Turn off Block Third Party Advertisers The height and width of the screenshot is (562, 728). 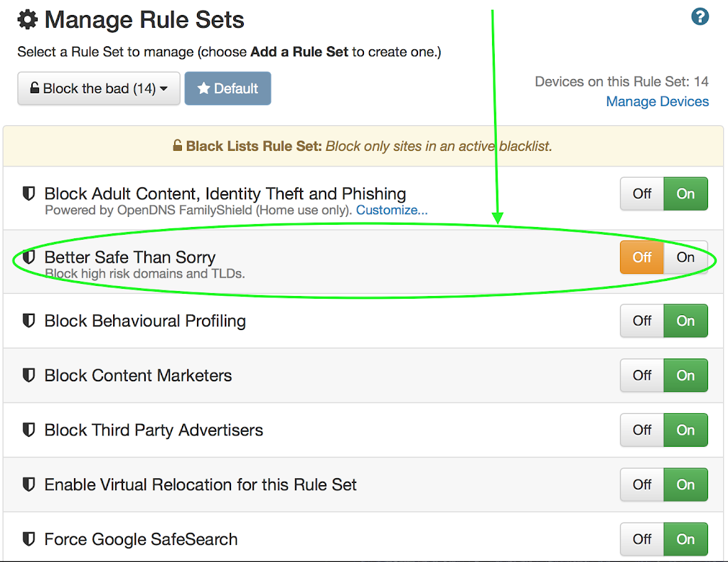tap(642, 430)
